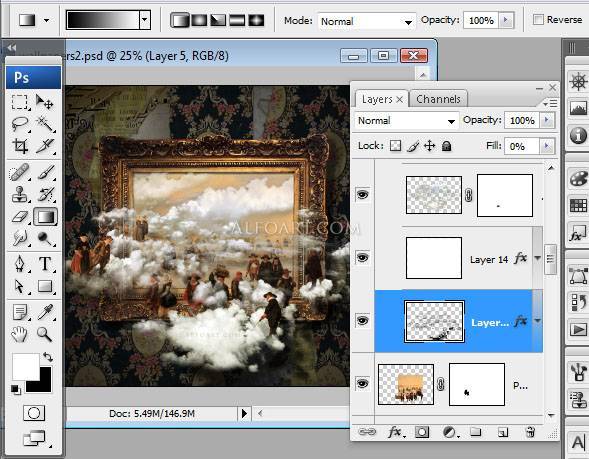This screenshot has height=459, width=589.
Task: Choose Angle Gradient style
Action: pos(218,20)
